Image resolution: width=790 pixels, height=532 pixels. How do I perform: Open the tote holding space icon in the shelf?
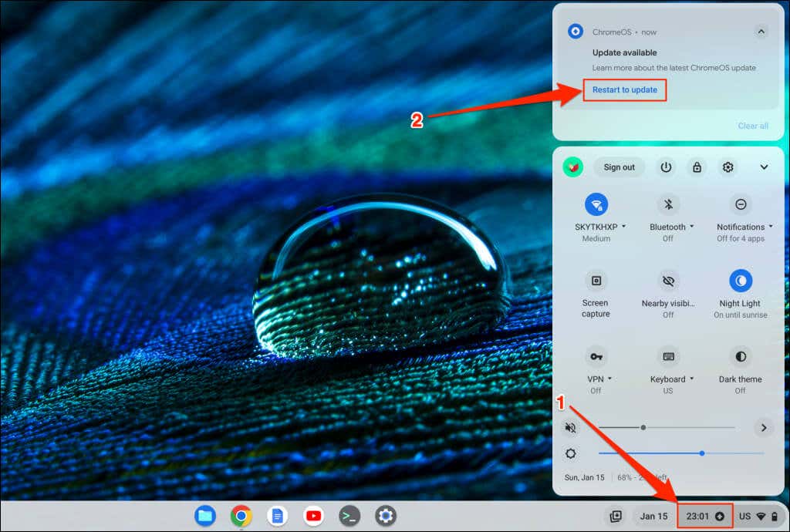(x=616, y=516)
